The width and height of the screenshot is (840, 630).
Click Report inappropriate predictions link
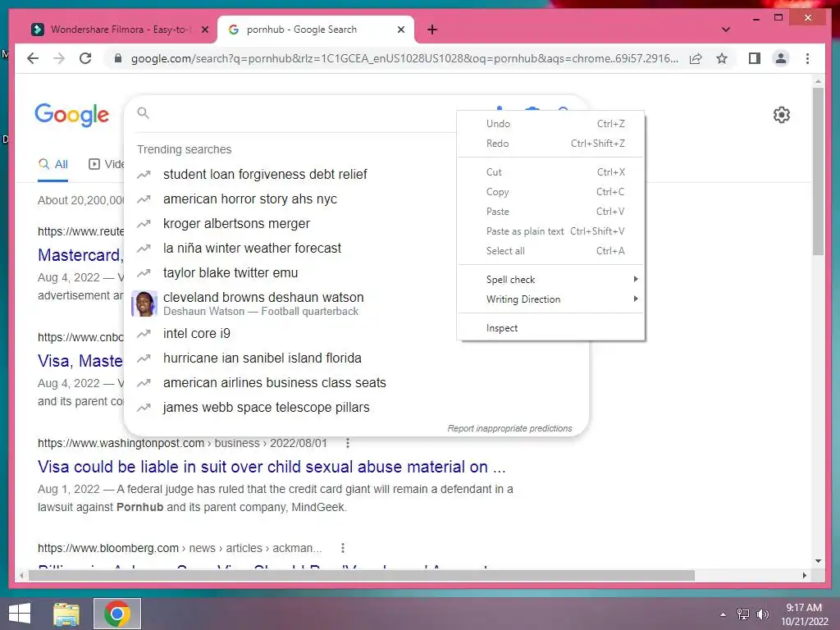pos(509,428)
